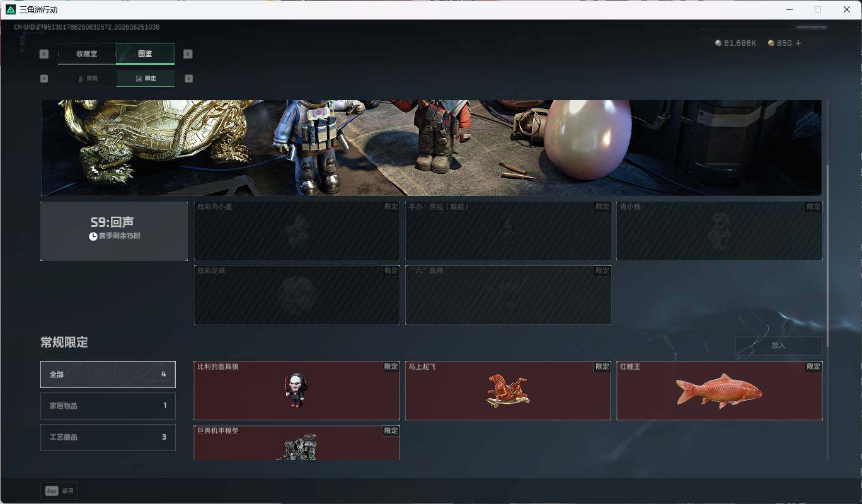The height and width of the screenshot is (504, 862).
Task: Select the 限定 sub-tab
Action: (x=145, y=79)
